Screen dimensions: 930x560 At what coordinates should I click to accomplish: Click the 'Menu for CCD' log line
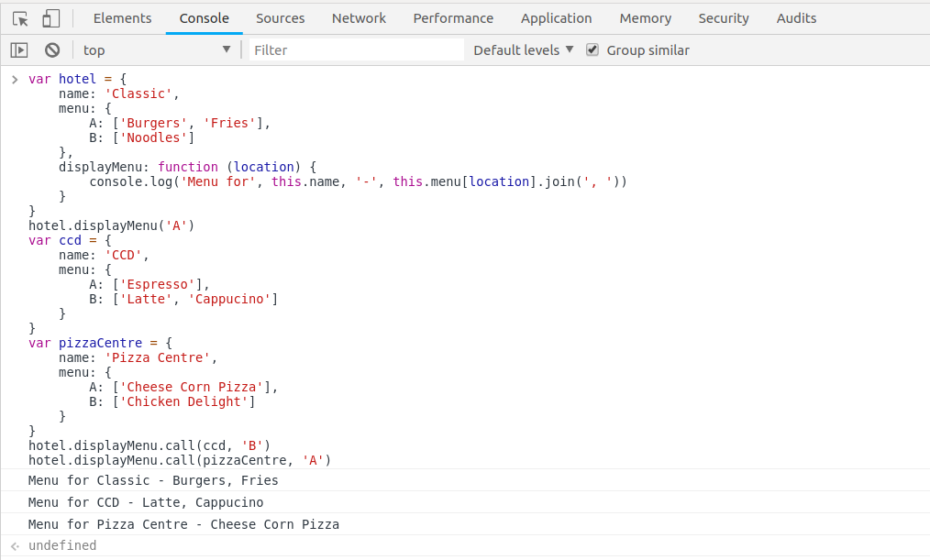tap(146, 502)
